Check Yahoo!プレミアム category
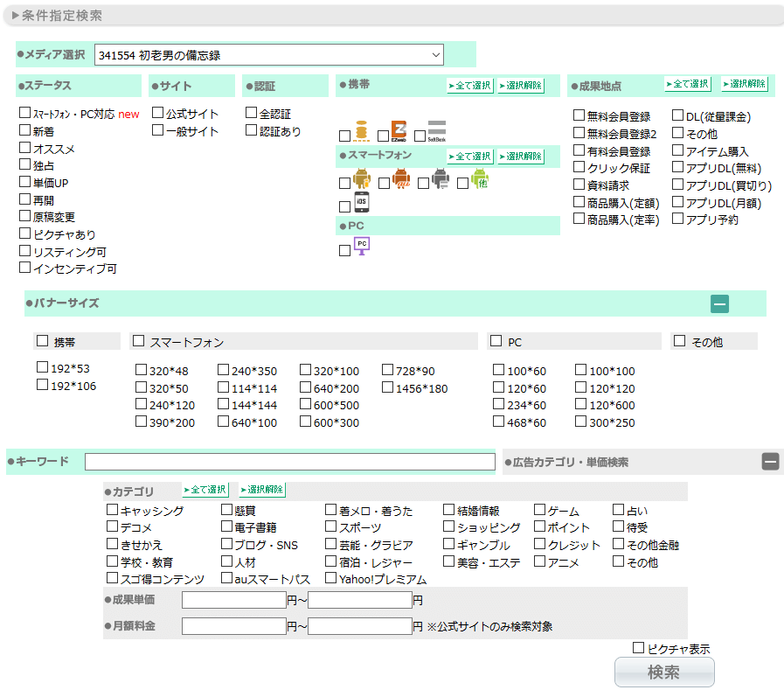The width and height of the screenshot is (784, 690). (x=330, y=578)
